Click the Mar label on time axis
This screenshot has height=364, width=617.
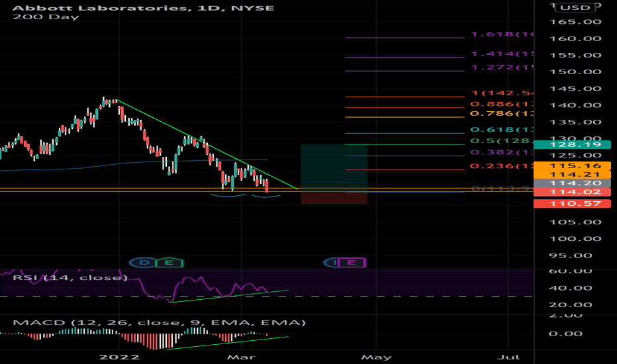pos(241,357)
